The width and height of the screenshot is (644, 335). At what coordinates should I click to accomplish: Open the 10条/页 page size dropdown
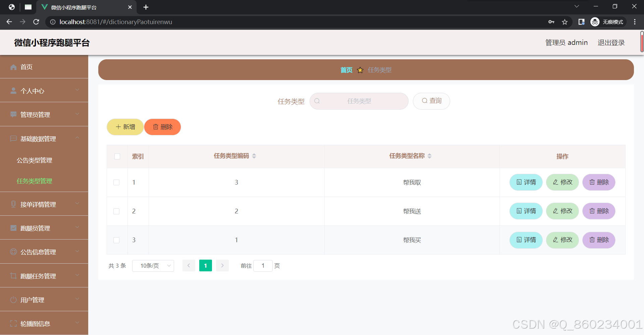[153, 266]
